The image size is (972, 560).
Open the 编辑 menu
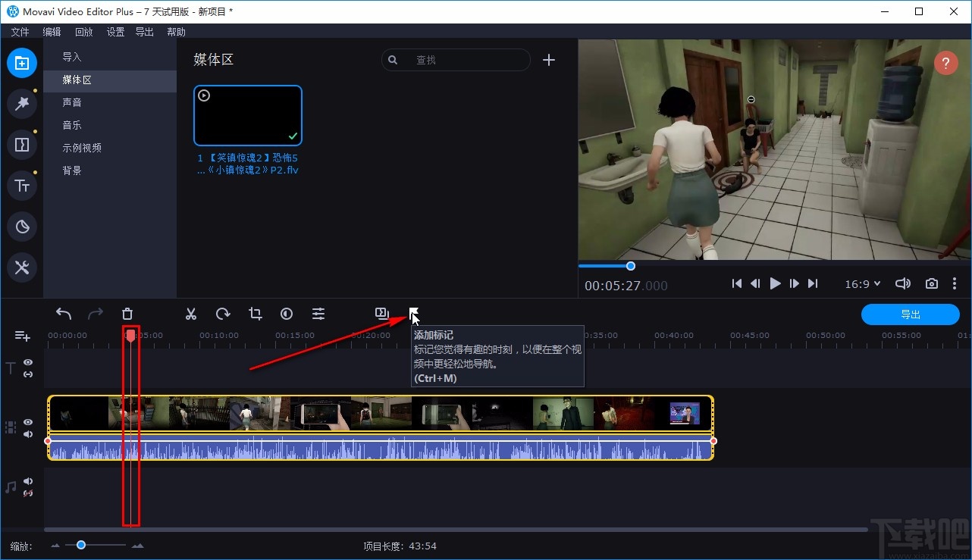52,32
